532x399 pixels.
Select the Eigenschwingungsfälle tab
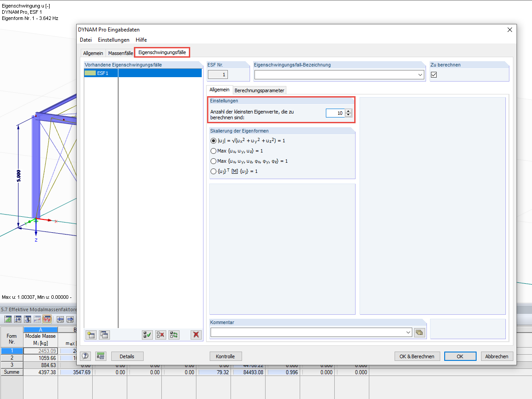162,52
